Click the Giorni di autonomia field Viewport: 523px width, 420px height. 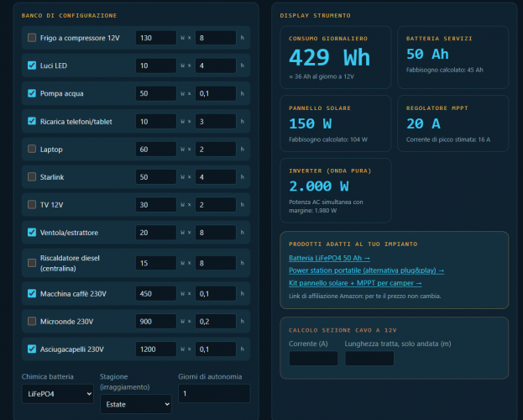point(214,394)
